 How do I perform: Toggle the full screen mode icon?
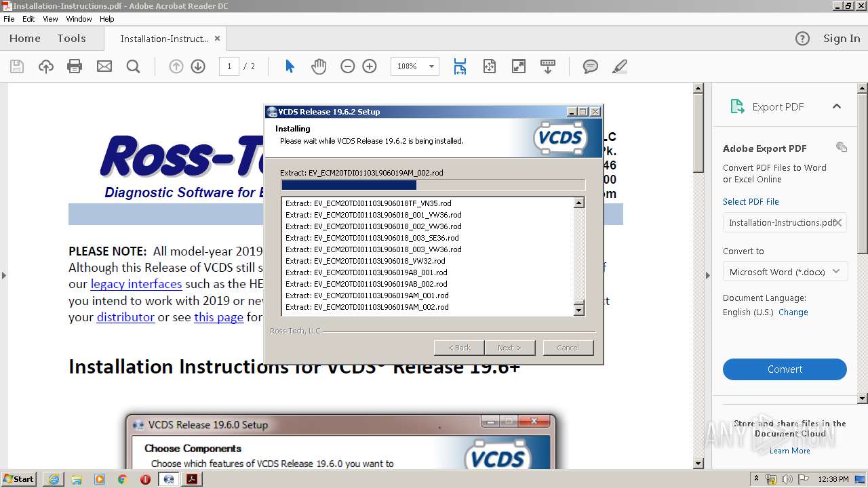(x=519, y=66)
